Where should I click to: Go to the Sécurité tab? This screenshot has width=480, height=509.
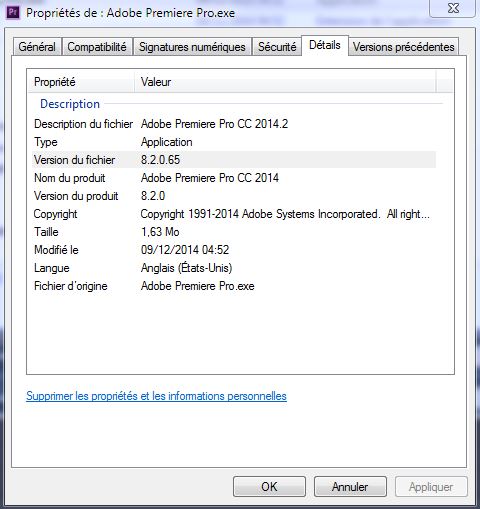[277, 47]
